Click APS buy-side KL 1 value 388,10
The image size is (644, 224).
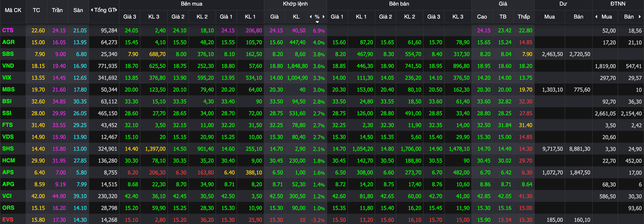(254, 173)
